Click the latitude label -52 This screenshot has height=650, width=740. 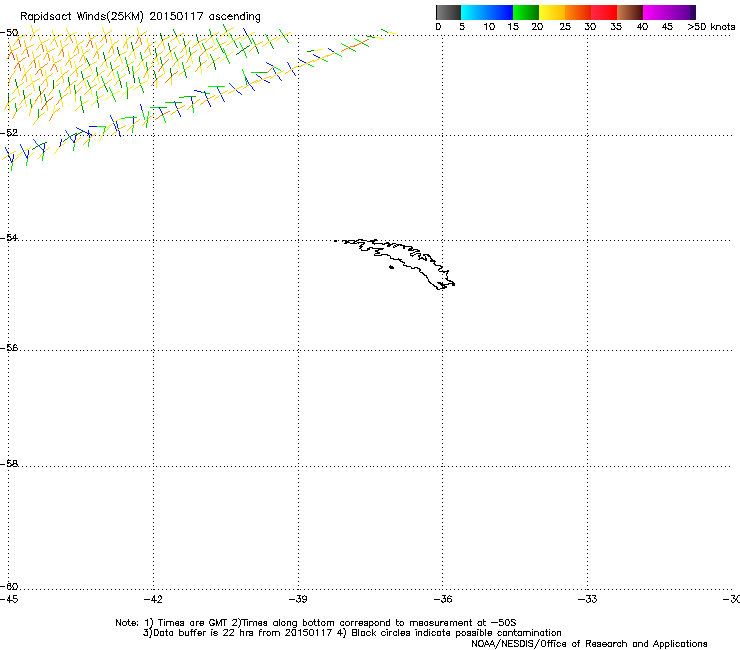pos(9,133)
